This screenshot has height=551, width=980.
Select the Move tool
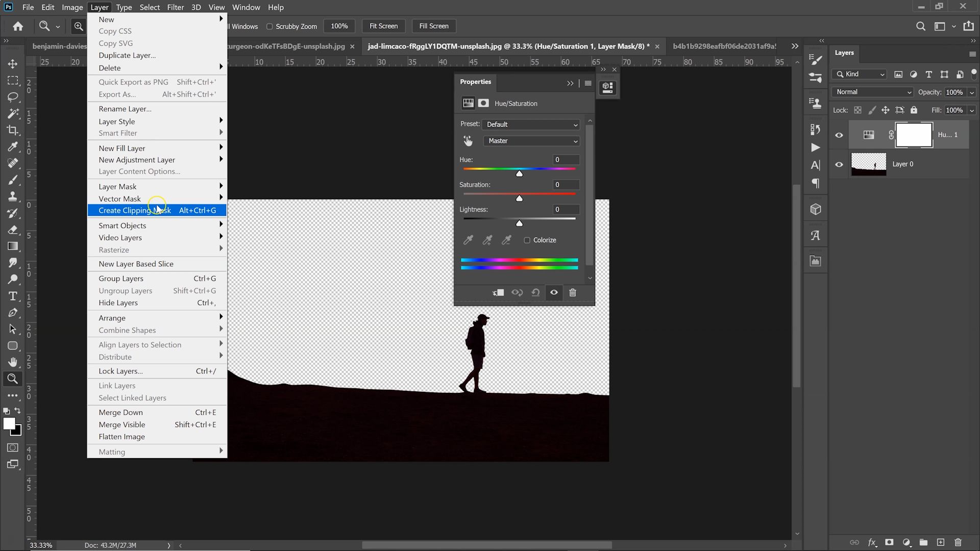point(13,64)
